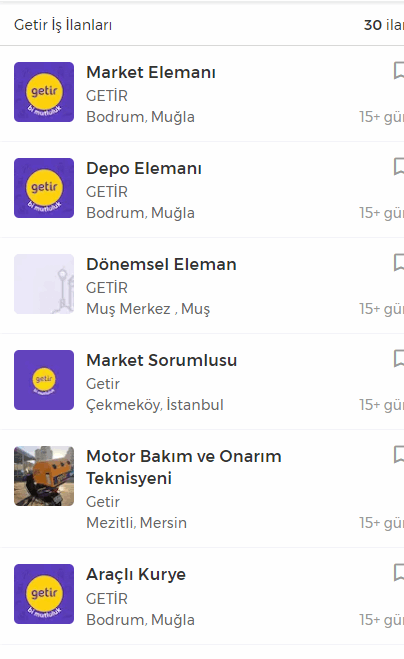Bookmark Motor Bakım ve Onarım Teknisyeni job
The width and height of the screenshot is (404, 659).
[x=399, y=454]
